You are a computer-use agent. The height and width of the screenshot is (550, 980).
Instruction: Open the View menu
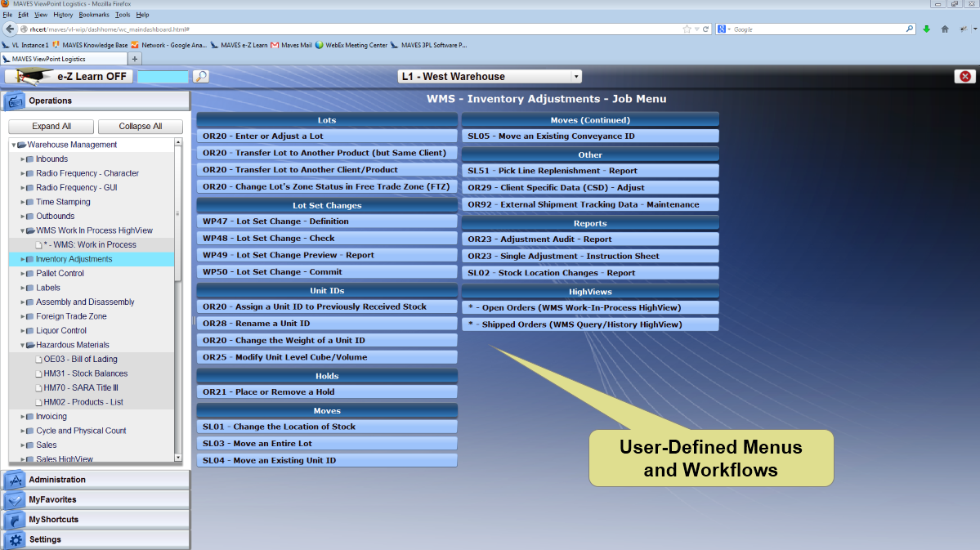pyautogui.click(x=41, y=15)
